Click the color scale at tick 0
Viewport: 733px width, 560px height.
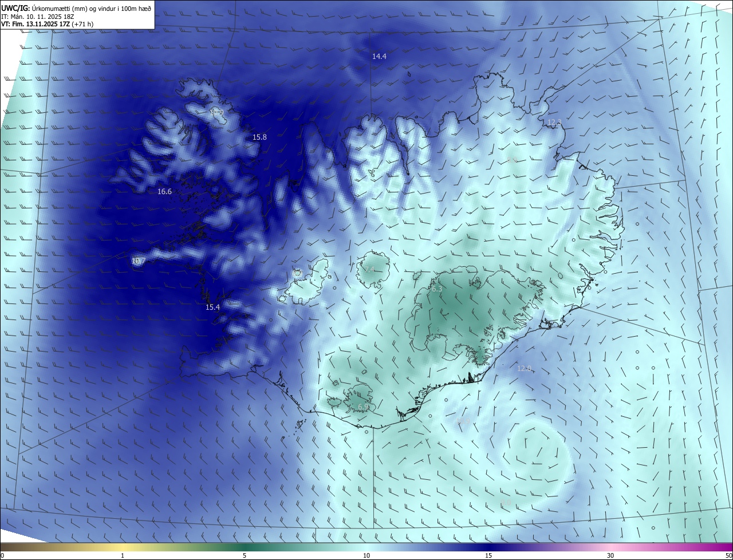(2, 555)
